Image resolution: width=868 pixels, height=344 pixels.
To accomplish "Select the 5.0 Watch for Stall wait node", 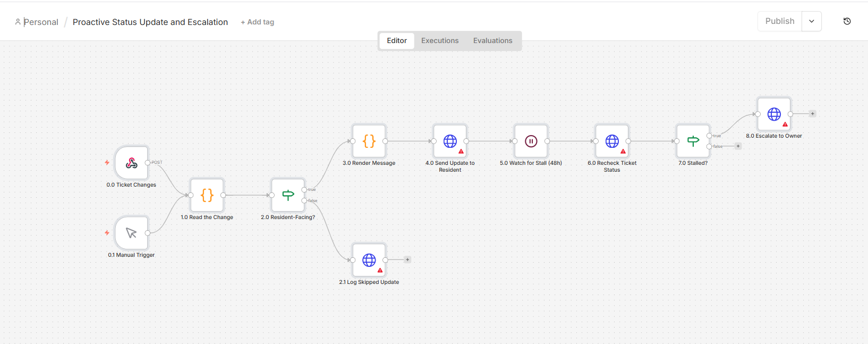I will (x=531, y=141).
